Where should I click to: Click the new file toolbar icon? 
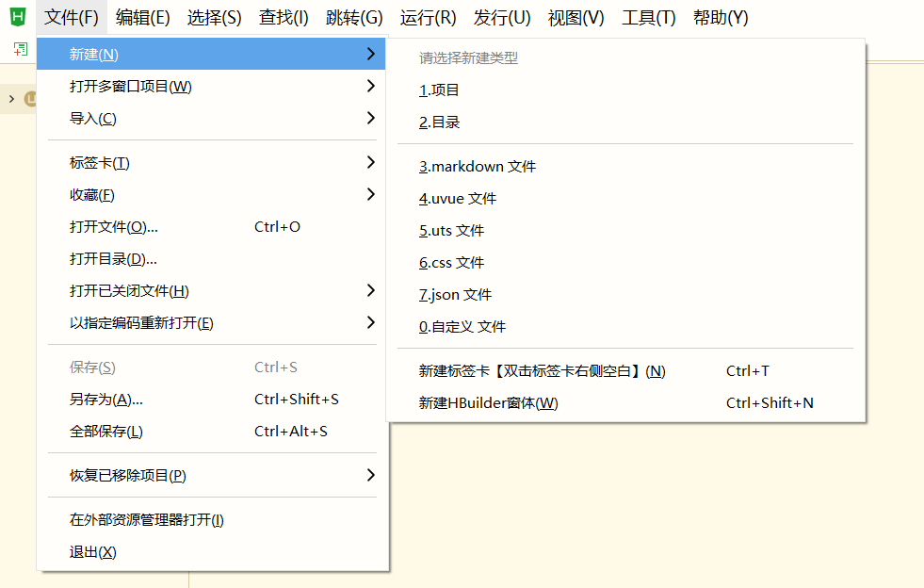(x=21, y=50)
